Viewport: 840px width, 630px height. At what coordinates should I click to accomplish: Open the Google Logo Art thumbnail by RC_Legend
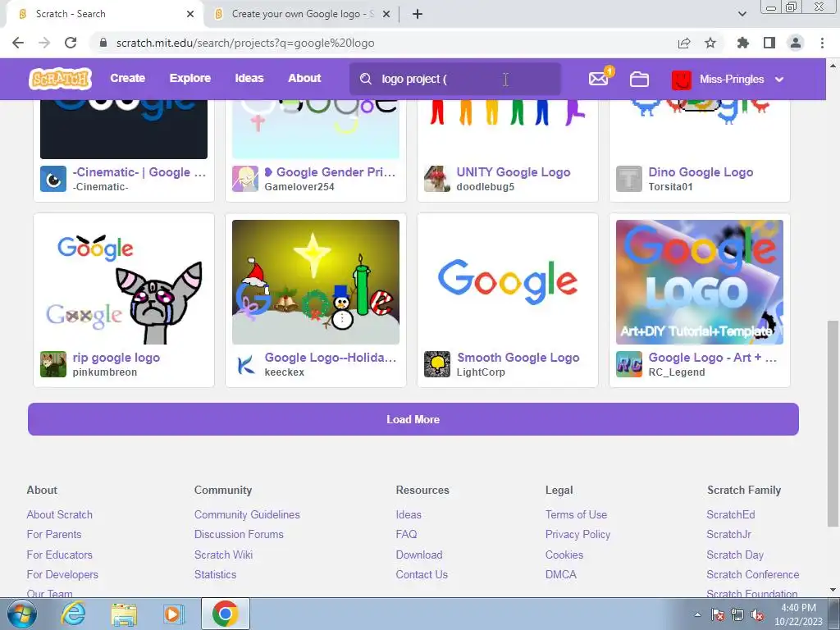[x=700, y=282]
